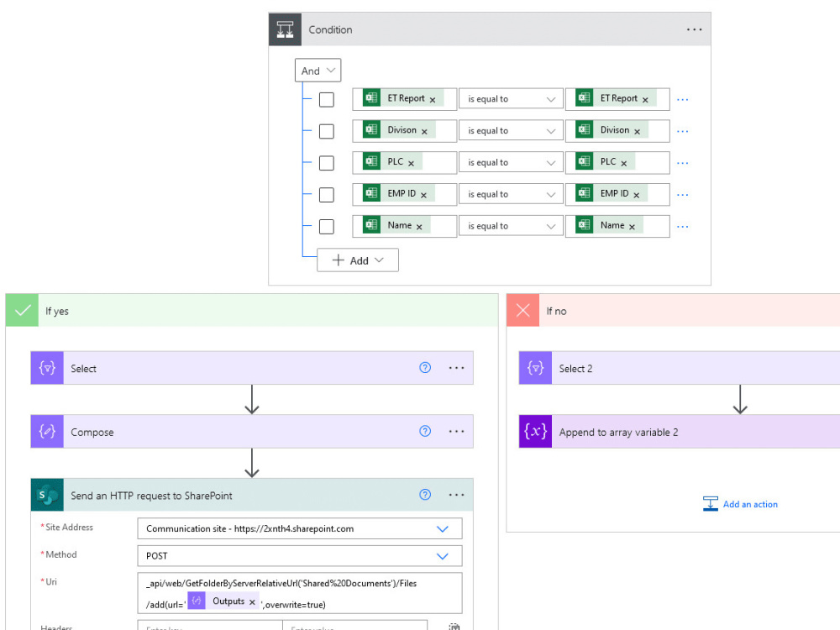Click the left-side Divison value field
The height and width of the screenshot is (630, 840).
pos(405,131)
